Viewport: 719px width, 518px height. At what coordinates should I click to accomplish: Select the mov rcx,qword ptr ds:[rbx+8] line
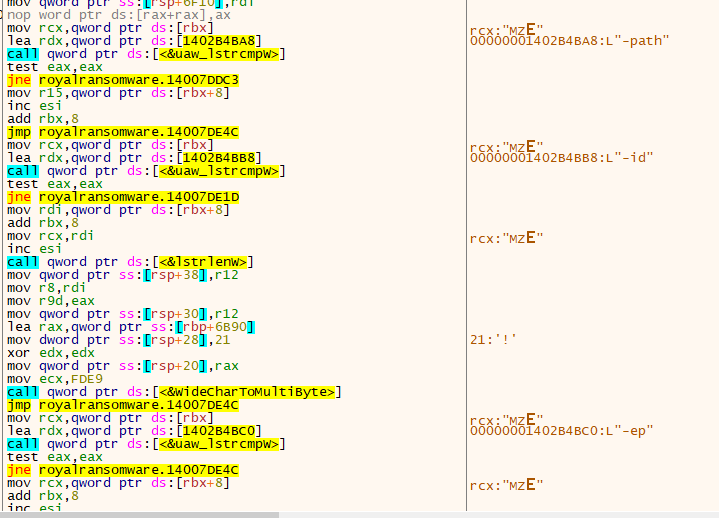[x=118, y=483]
